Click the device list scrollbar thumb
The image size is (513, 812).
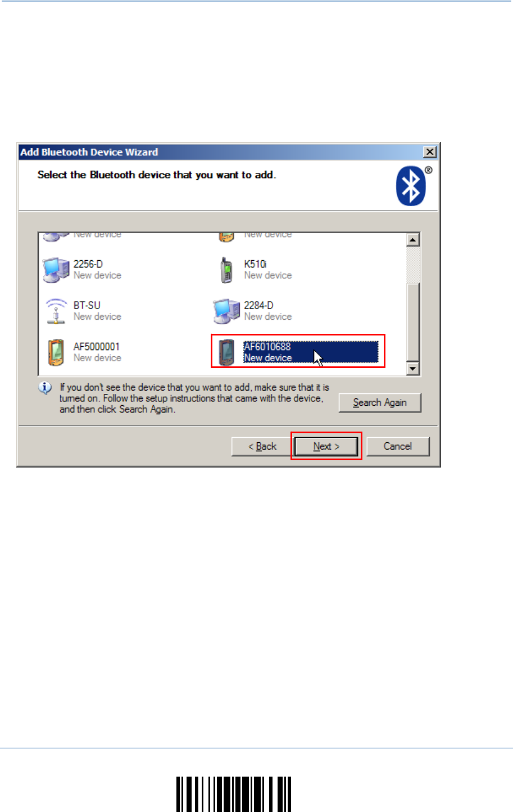[414, 323]
